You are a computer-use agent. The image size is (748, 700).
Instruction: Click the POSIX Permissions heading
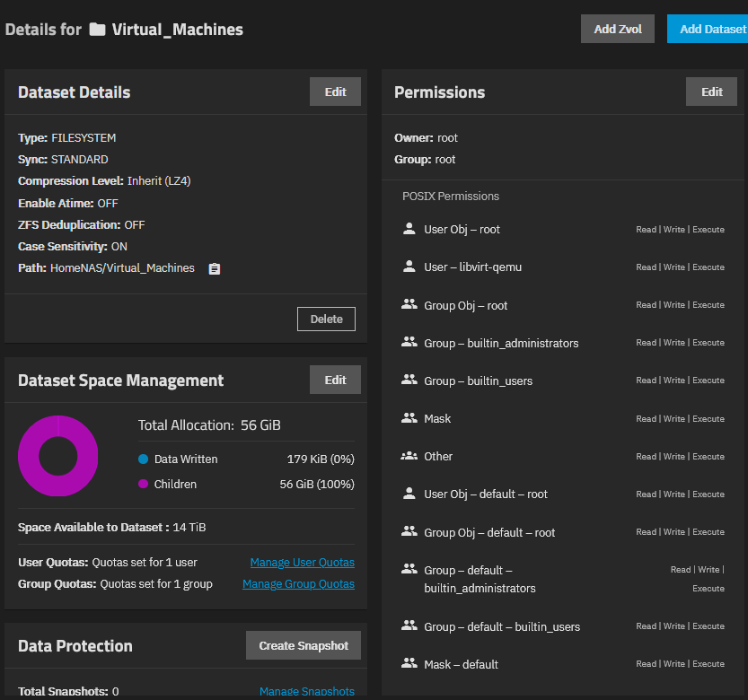(x=451, y=196)
